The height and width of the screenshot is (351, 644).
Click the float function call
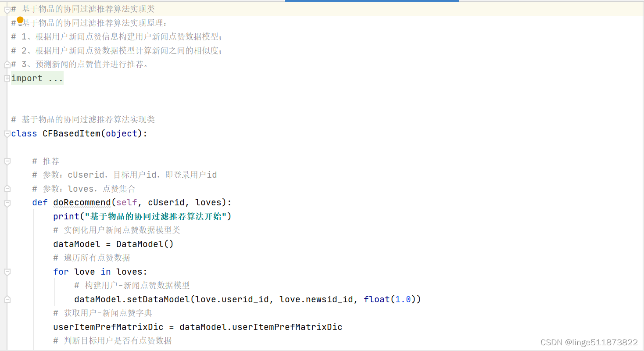377,299
